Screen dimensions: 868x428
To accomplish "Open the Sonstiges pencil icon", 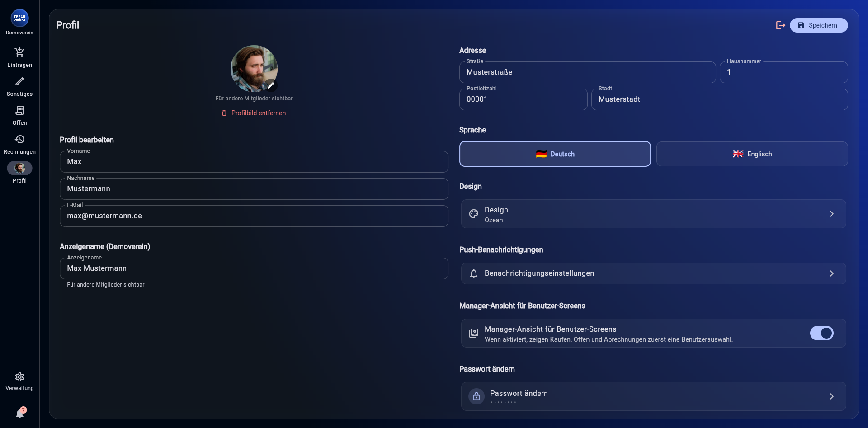I will click(x=19, y=81).
